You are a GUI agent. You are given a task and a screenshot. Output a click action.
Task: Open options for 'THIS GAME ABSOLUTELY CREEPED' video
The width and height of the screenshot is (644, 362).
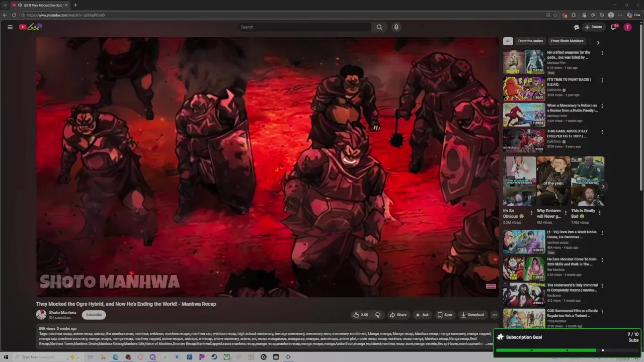point(602,132)
